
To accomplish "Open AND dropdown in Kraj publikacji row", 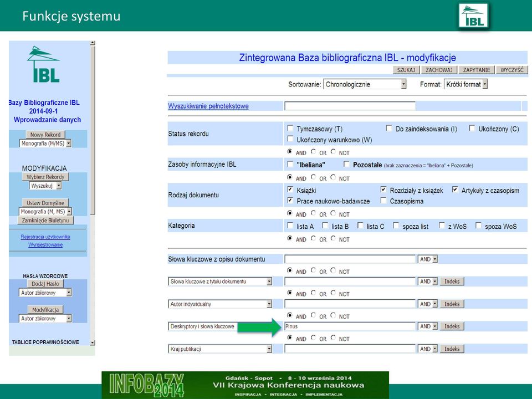I will coord(427,349).
